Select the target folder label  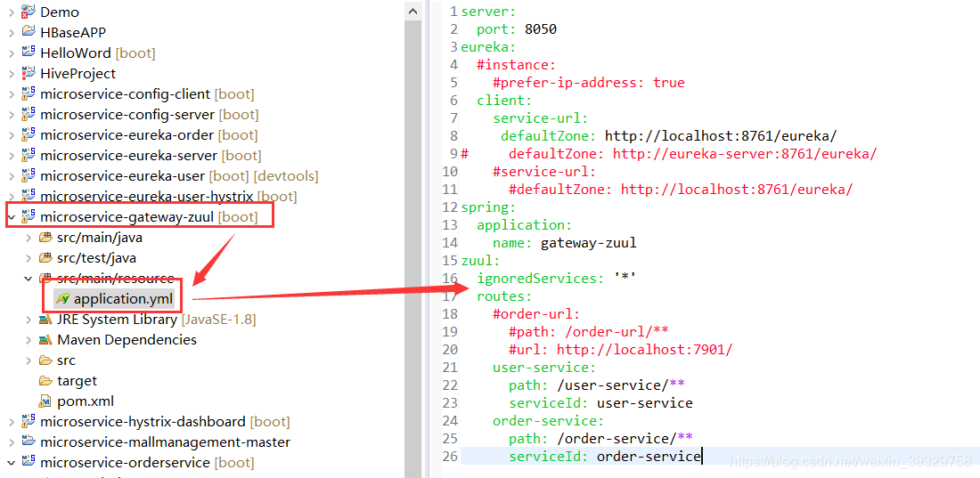pos(77,380)
